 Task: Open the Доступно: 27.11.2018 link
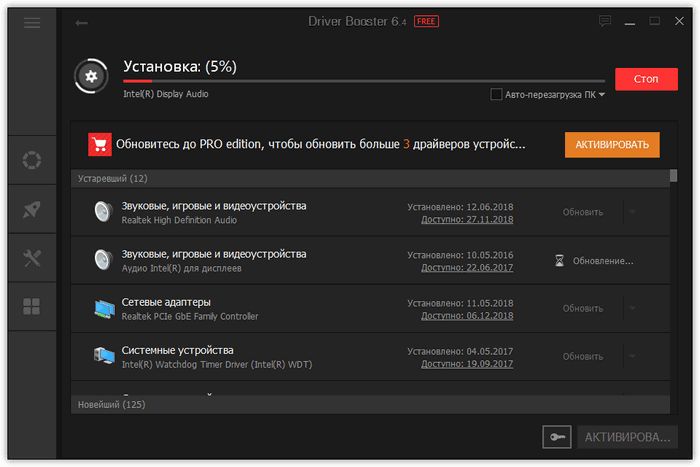(467, 220)
